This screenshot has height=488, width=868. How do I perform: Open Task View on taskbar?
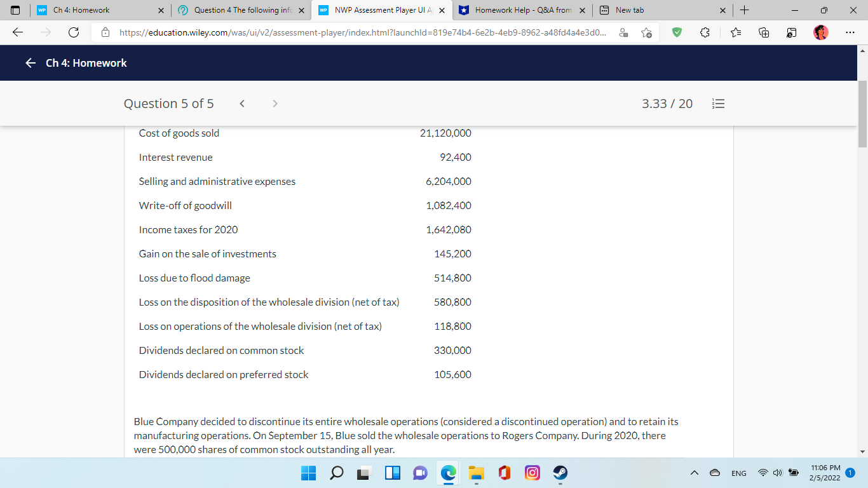(364, 473)
